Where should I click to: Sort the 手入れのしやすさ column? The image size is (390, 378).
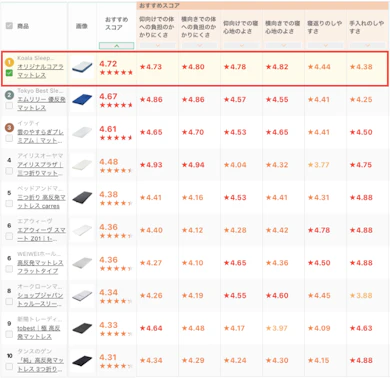pyautogui.click(x=367, y=45)
